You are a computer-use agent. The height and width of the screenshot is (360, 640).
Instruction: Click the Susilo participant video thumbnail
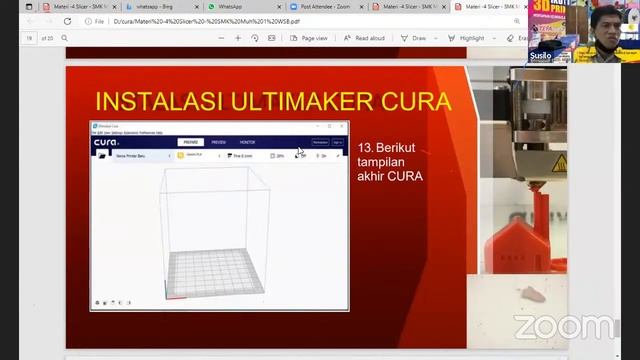pos(584,31)
